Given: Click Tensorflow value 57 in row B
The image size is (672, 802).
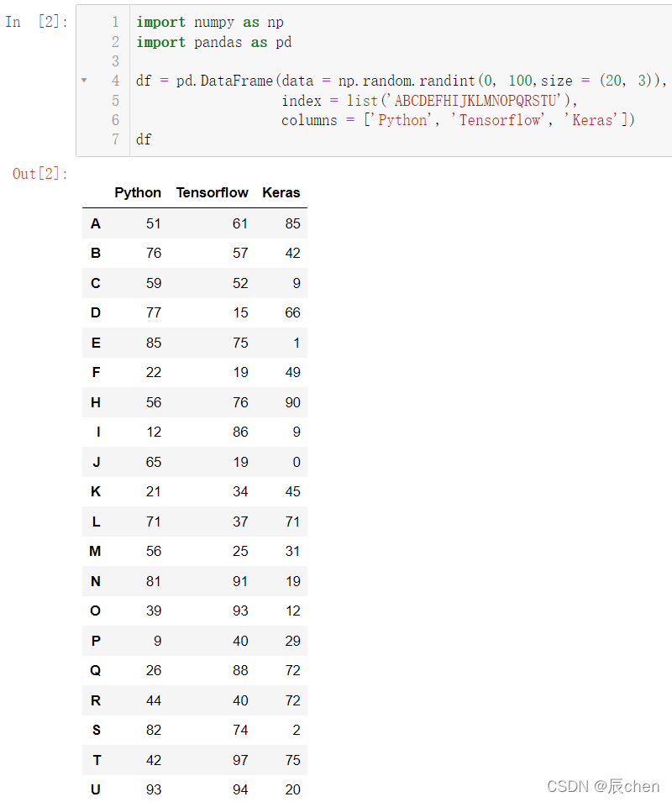Looking at the screenshot, I should coord(240,253).
